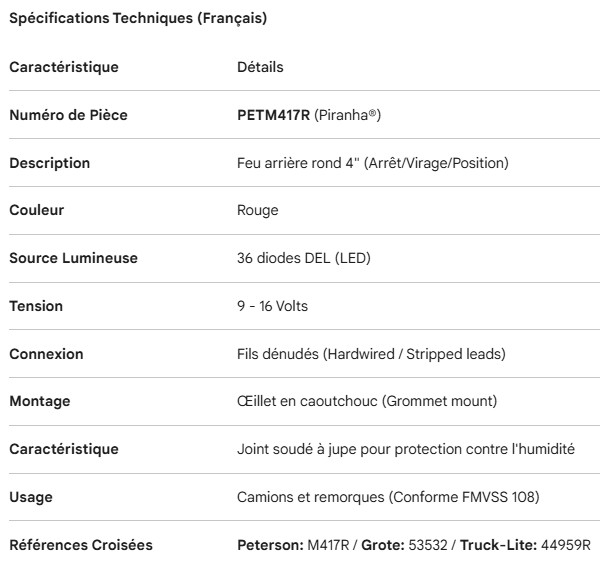Select the Montage row label
The image size is (600, 562).
41,401
